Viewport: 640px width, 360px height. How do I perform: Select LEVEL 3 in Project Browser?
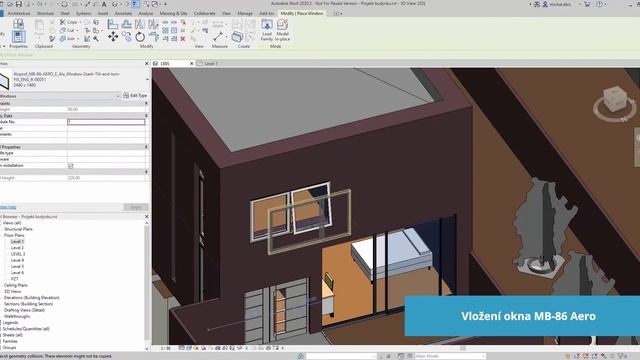click(x=18, y=254)
